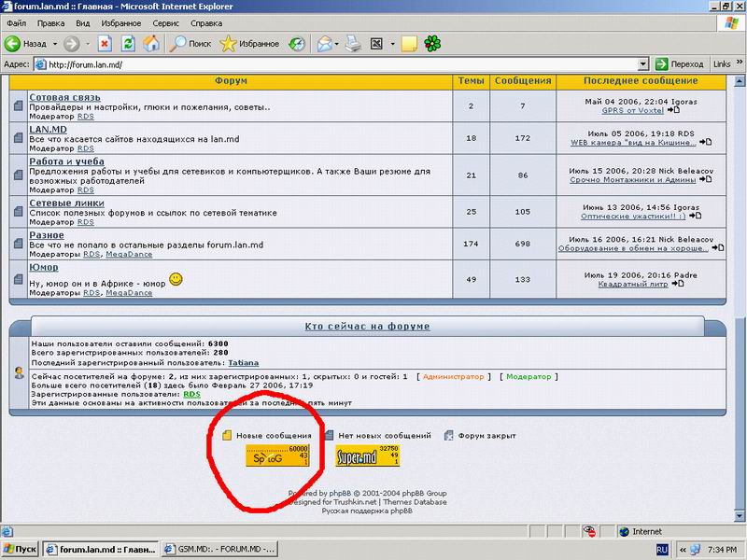
Task: Open the Избранное menu in the menu bar
Action: (x=120, y=22)
